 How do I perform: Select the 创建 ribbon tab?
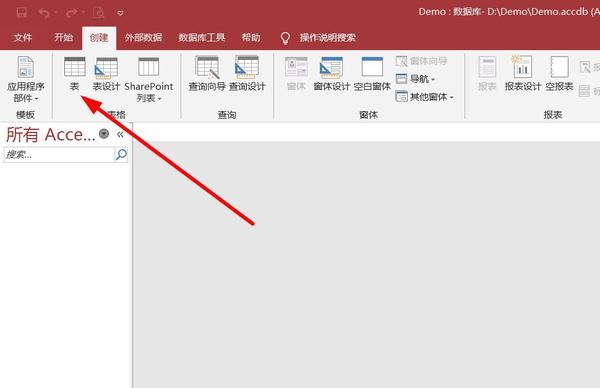click(x=99, y=37)
